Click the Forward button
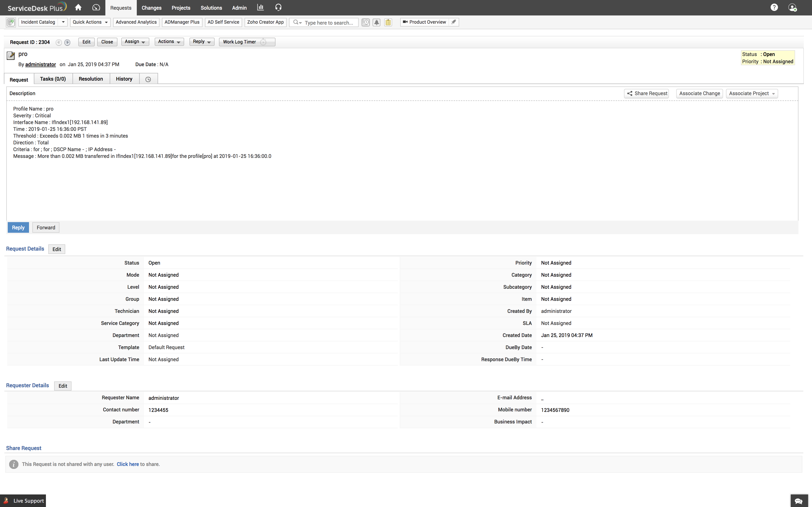This screenshot has width=812, height=507. tap(46, 227)
